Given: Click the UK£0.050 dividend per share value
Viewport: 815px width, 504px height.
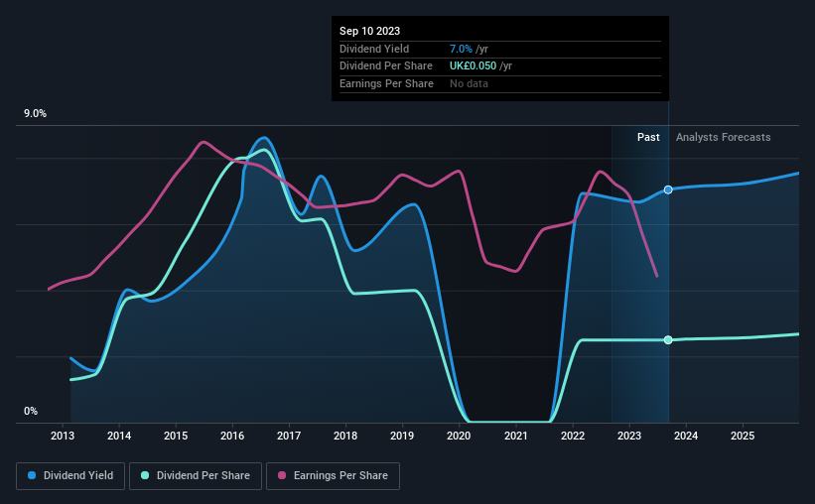Looking at the screenshot, I should click(473, 66).
